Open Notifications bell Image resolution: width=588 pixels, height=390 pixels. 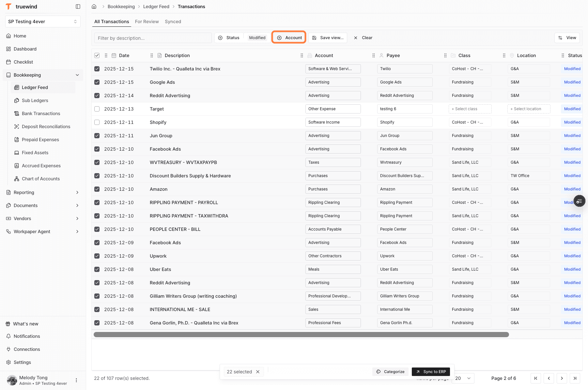click(8, 336)
